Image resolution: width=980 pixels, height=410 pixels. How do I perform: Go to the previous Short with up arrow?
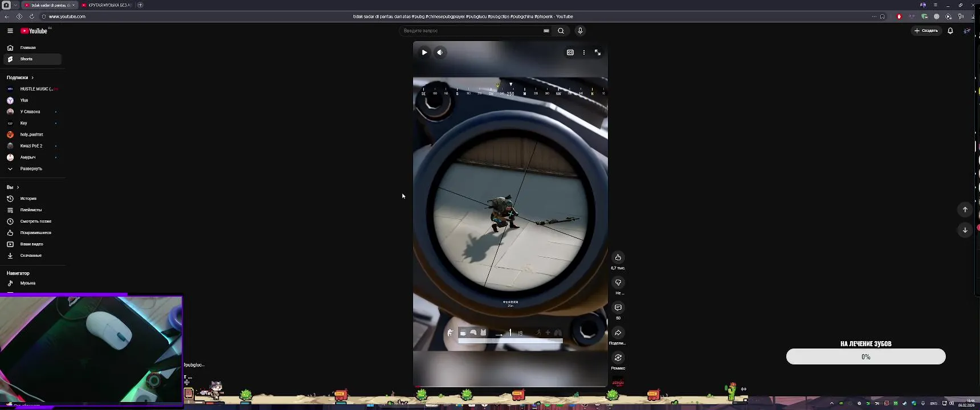point(965,210)
